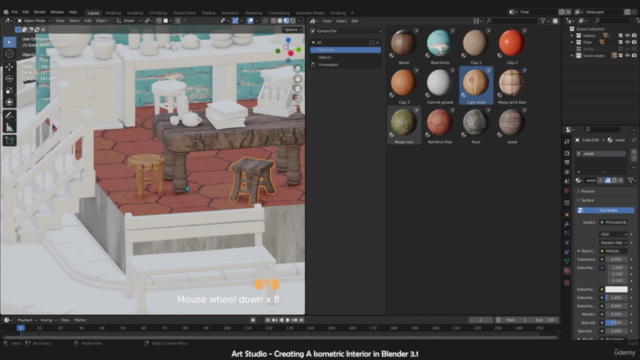Expand the Scene assets collection arrow
This screenshot has height=360, width=640.
point(572,56)
